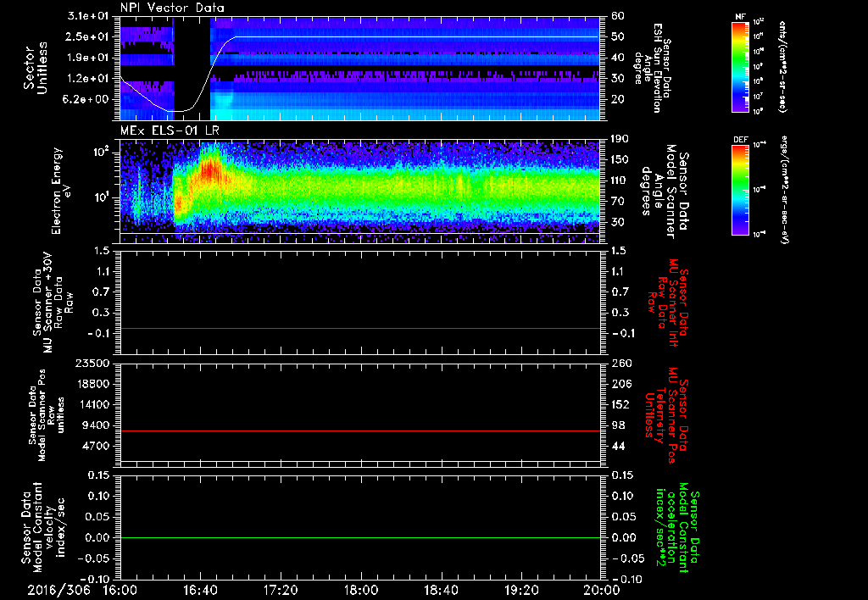The width and height of the screenshot is (868, 600).
Task: Click the red line in Scanner Pos plot
Action: point(359,431)
